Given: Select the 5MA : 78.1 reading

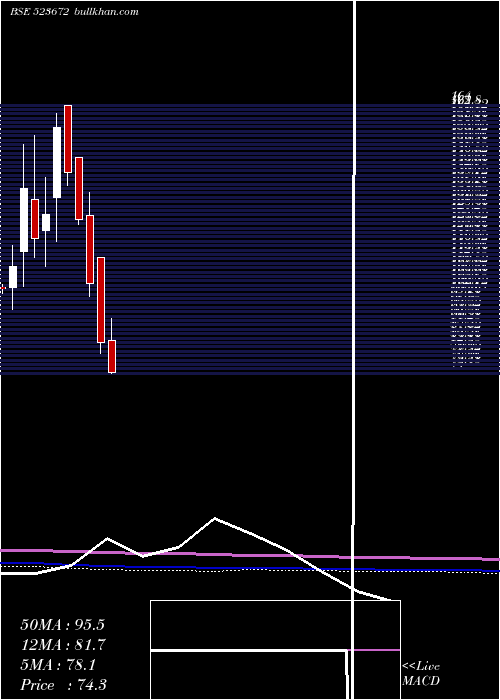Looking at the screenshot, I should coord(58,665).
